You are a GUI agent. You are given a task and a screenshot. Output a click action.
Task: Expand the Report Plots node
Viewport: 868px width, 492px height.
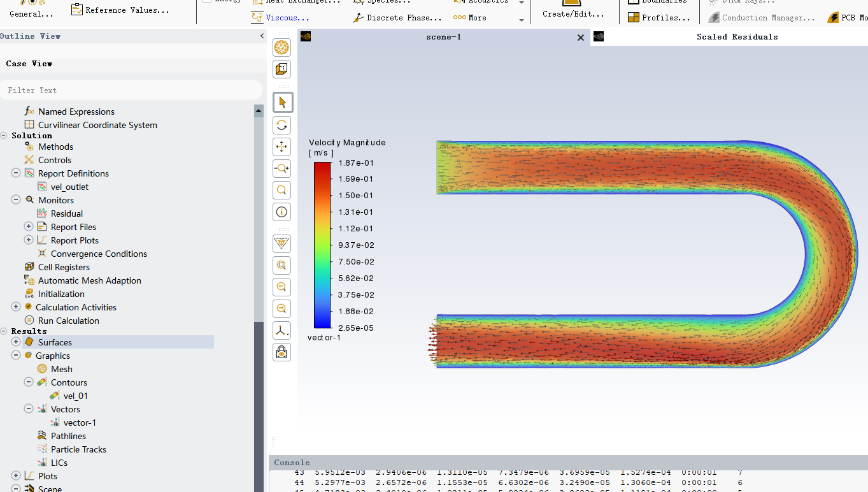(29, 240)
